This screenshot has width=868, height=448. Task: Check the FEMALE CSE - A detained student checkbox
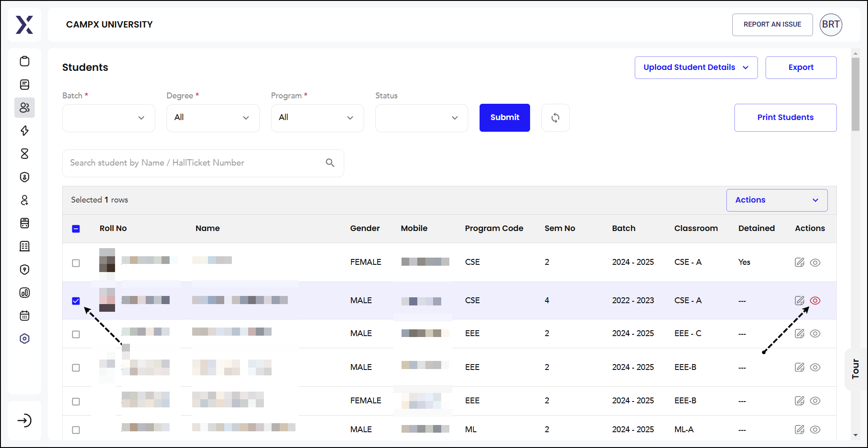click(76, 263)
